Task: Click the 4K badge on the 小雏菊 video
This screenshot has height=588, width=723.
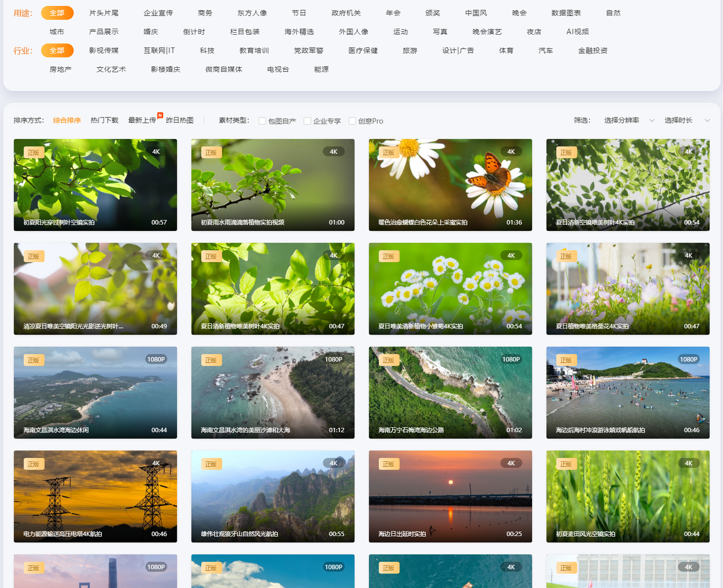Action: click(x=511, y=256)
